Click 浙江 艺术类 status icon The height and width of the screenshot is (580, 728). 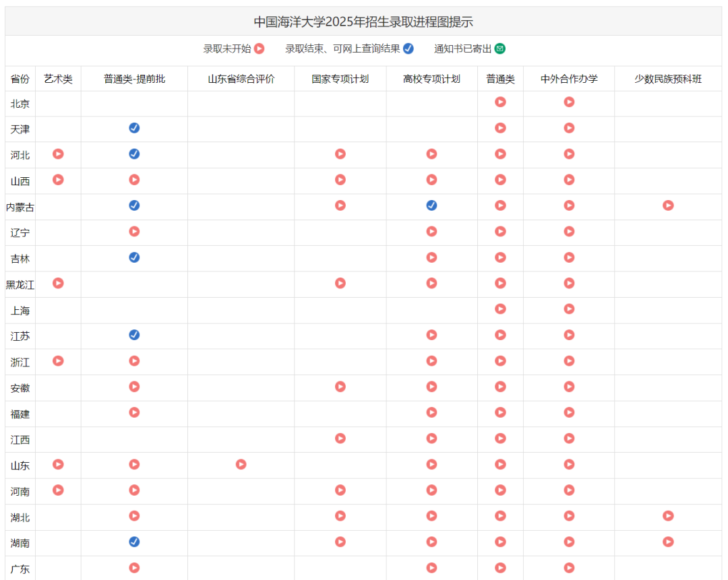[58, 361]
